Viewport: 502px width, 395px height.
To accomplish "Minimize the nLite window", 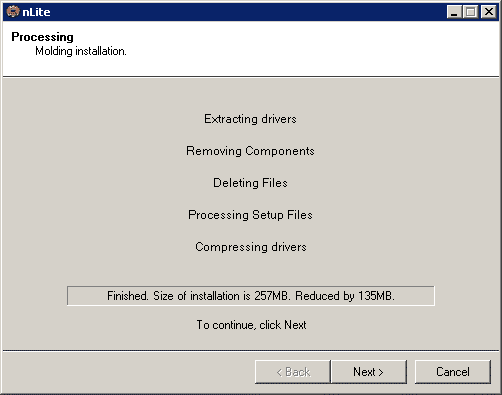I will 454,12.
